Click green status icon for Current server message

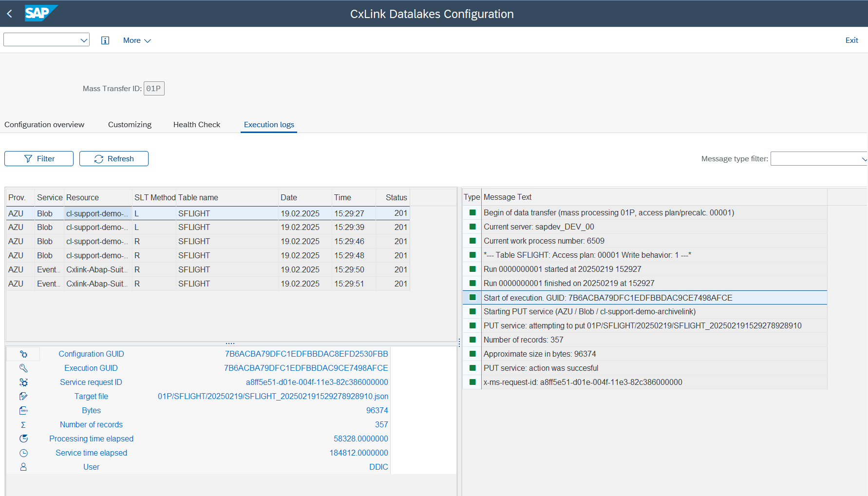pos(472,227)
